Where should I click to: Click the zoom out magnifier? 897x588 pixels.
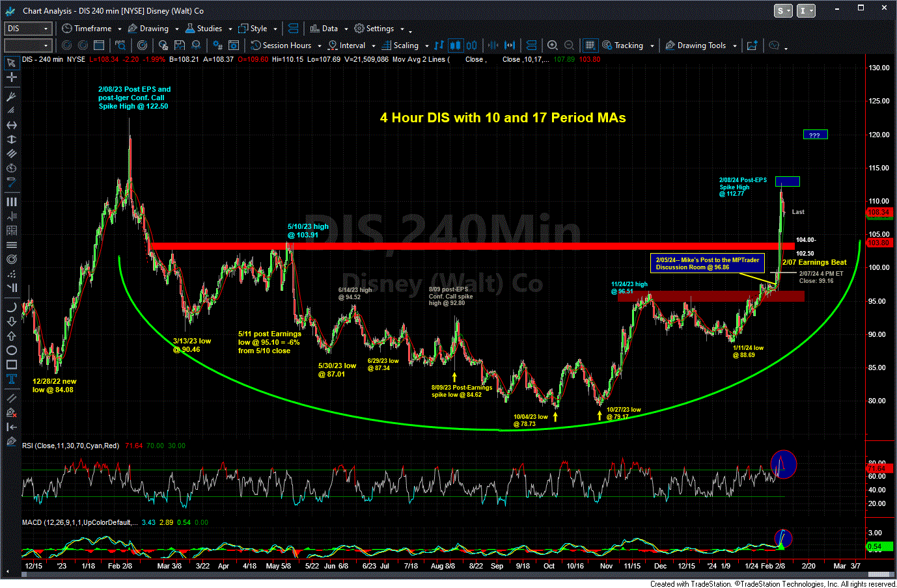[570, 46]
